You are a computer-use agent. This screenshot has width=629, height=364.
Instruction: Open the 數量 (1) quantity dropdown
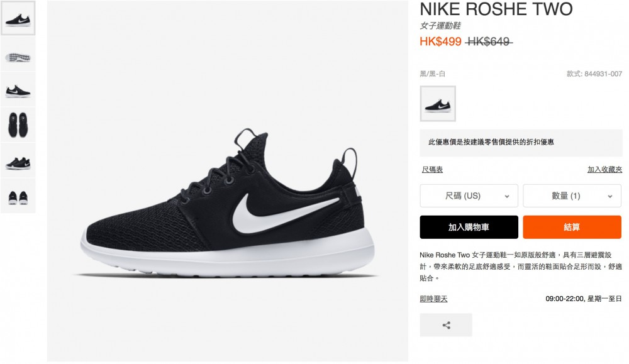click(572, 196)
